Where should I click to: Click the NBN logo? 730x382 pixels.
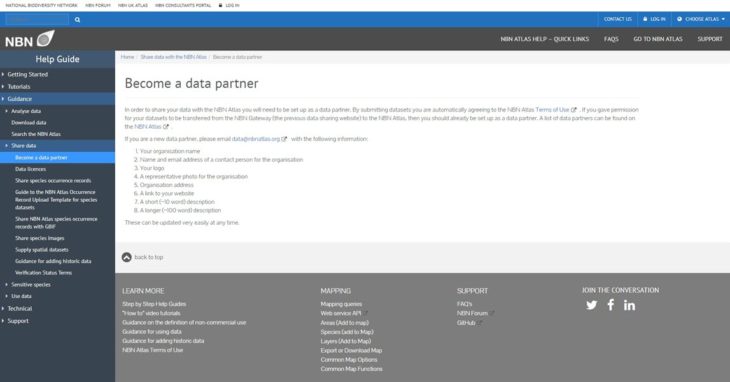(30, 39)
